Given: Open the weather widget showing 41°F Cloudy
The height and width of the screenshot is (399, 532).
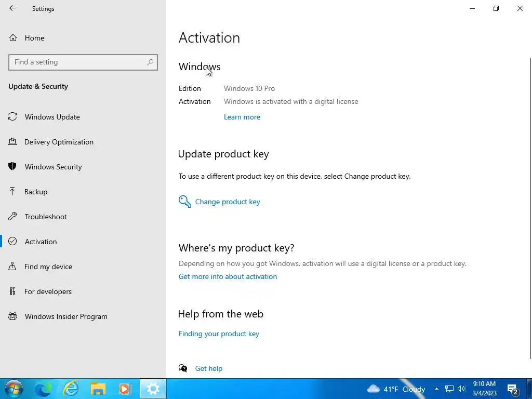Looking at the screenshot, I should point(396,389).
